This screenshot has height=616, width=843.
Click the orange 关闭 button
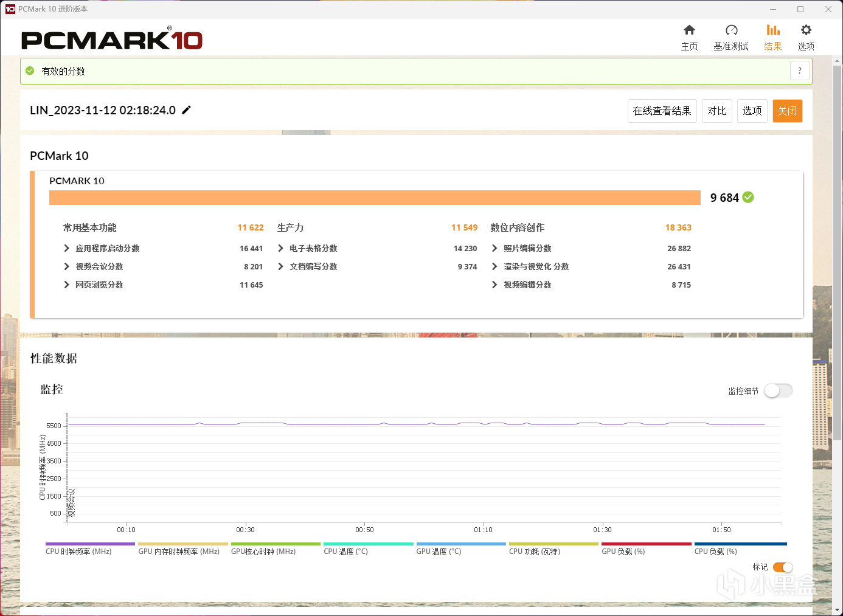(788, 111)
